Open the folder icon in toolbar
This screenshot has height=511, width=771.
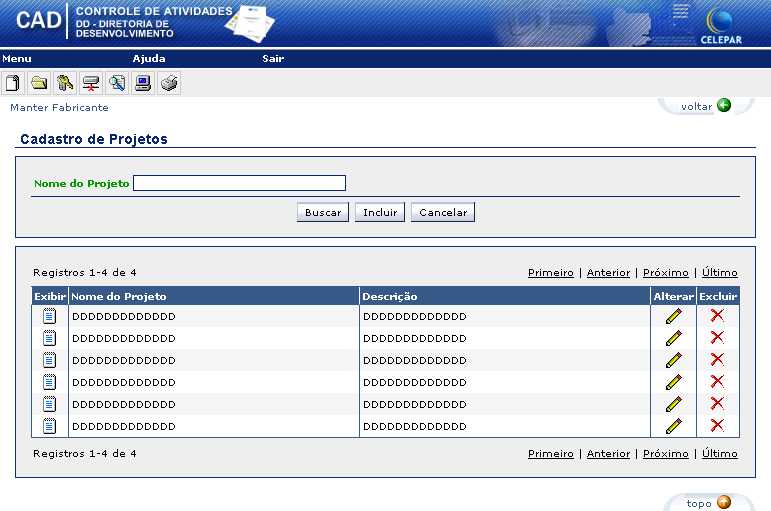coord(39,83)
